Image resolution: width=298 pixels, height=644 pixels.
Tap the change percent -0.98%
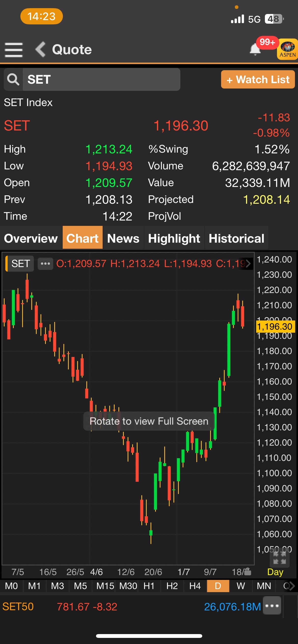tap(271, 133)
